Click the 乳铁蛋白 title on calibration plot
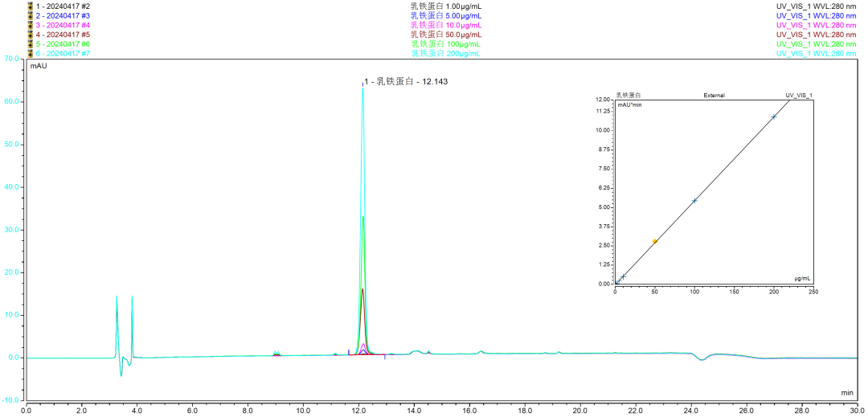The height and width of the screenshot is (417, 868). pos(628,95)
